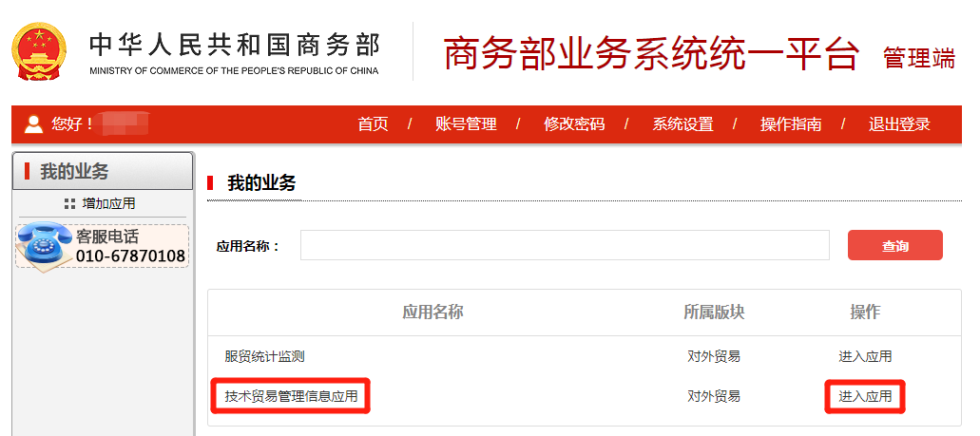Image resolution: width=980 pixels, height=436 pixels.
Task: Click customer service number 010-67870108
Action: click(x=130, y=256)
